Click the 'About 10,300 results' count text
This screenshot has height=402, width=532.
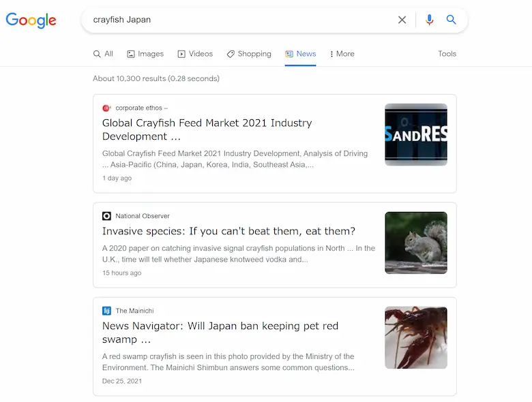click(156, 78)
